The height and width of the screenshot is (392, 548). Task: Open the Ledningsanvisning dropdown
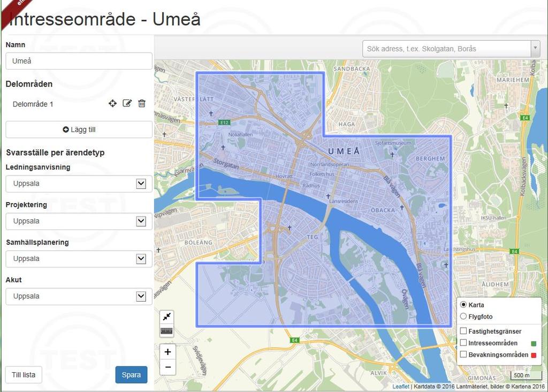79,184
